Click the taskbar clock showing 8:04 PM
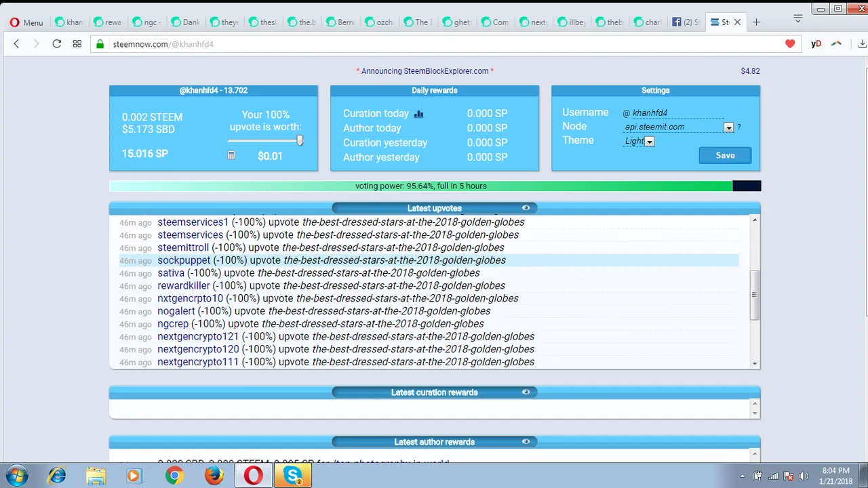Viewport: 868px width, 488px height. [835, 476]
